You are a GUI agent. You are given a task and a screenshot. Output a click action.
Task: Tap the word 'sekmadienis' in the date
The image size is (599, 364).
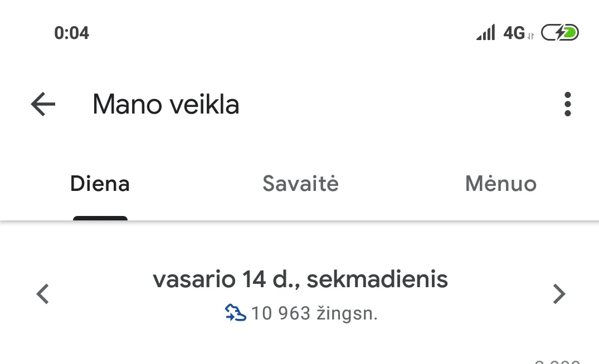pyautogui.click(x=377, y=279)
